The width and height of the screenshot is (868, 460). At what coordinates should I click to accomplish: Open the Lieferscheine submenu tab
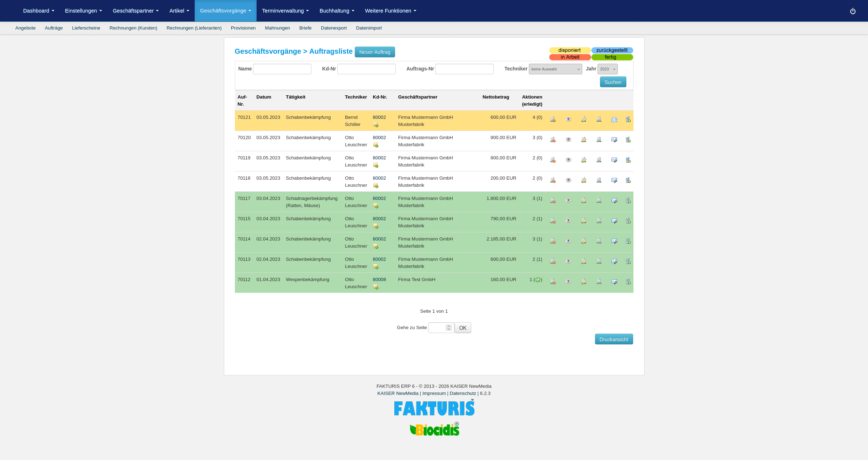tap(86, 28)
